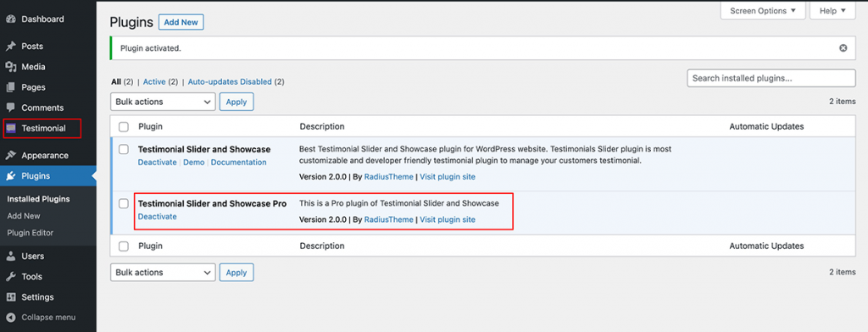Click the Posts pushpin icon
This screenshot has height=332, width=868.
11,47
